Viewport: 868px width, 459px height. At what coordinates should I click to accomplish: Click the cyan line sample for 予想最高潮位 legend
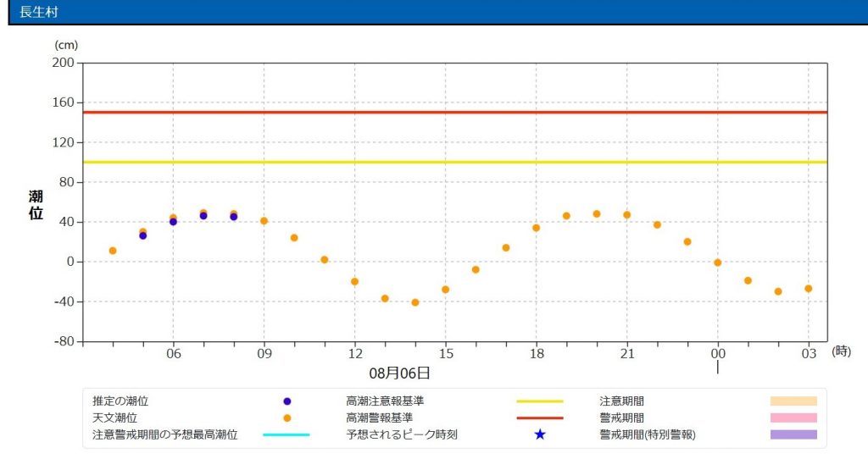[287, 434]
